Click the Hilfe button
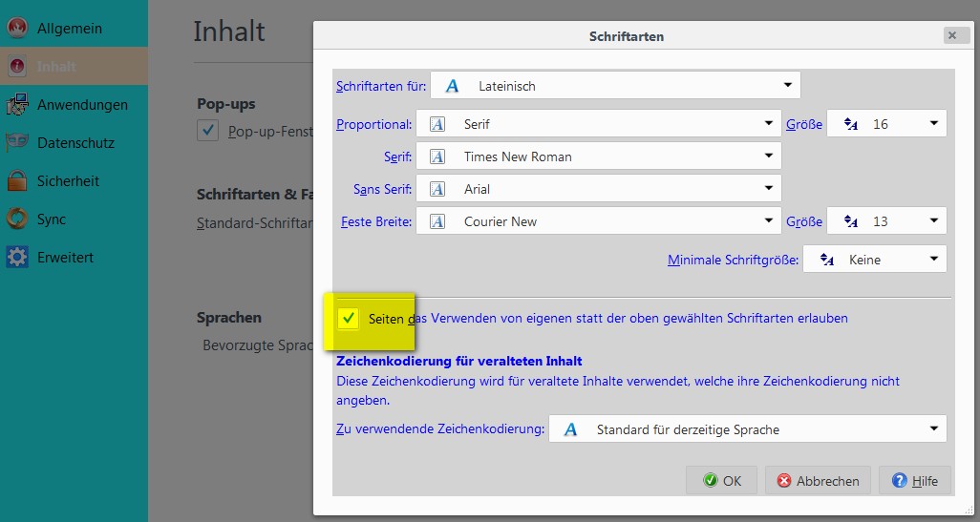The width and height of the screenshot is (980, 522). pos(915,480)
